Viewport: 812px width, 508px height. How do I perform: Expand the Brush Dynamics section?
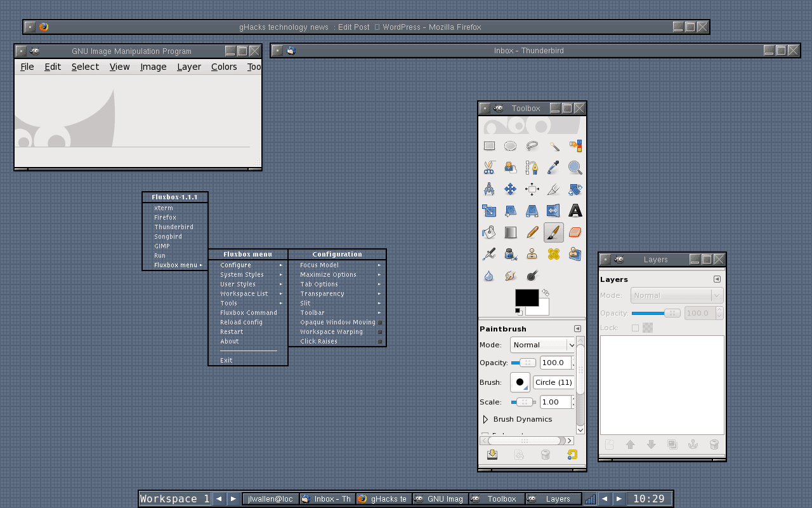(486, 419)
